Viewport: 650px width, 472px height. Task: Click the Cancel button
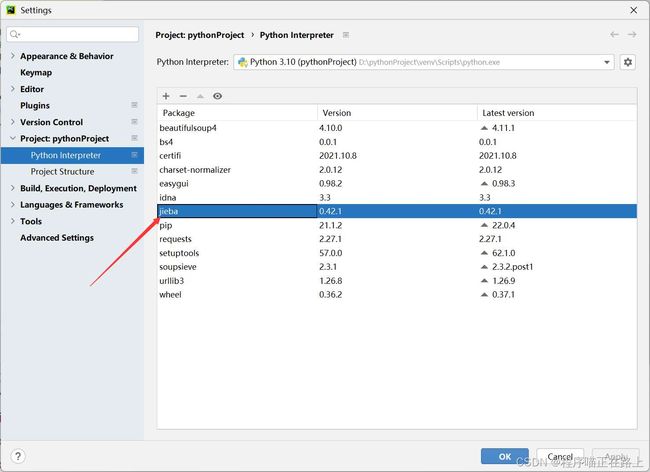(x=560, y=456)
